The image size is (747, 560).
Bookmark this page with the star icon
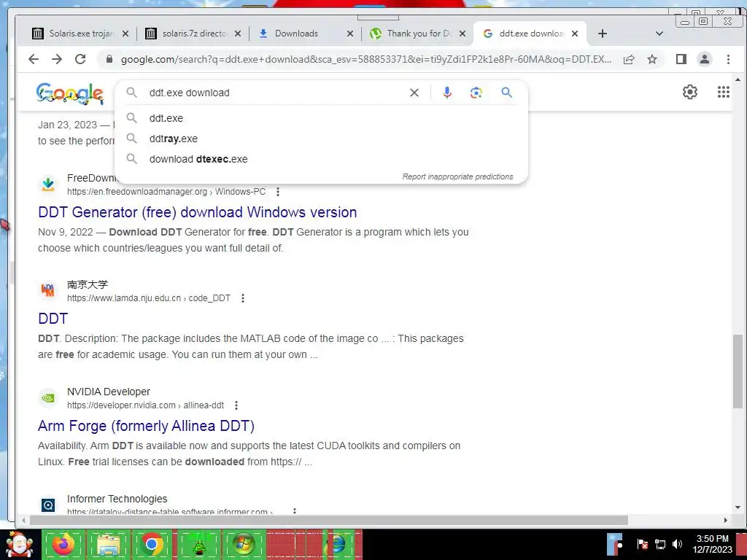(x=652, y=59)
